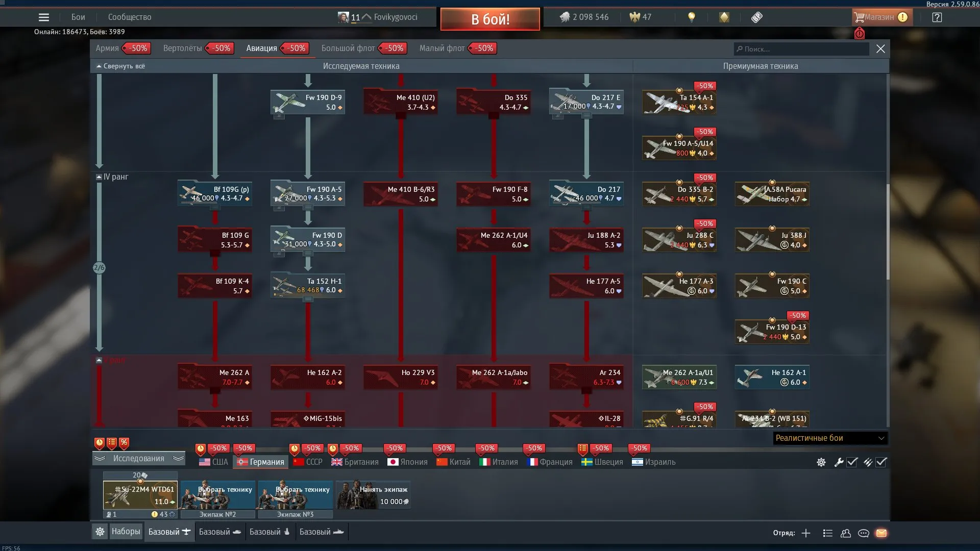Hire a crew with Нанять экипаж

(x=373, y=495)
